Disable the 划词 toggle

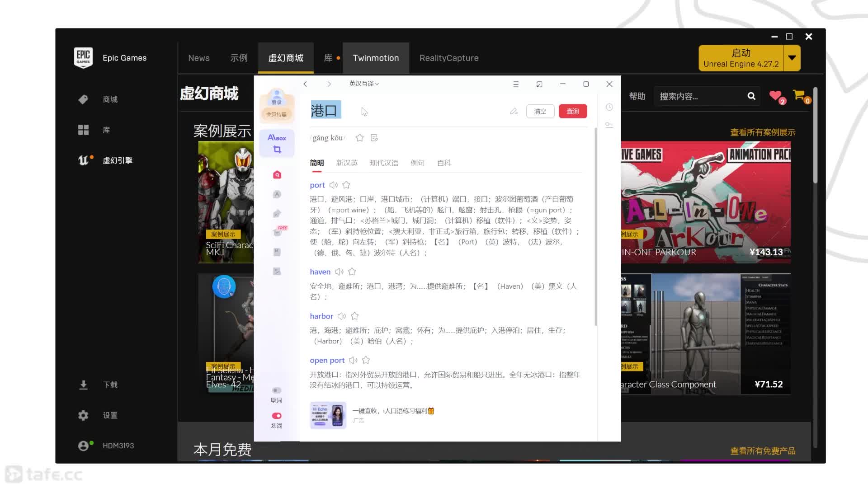click(277, 416)
